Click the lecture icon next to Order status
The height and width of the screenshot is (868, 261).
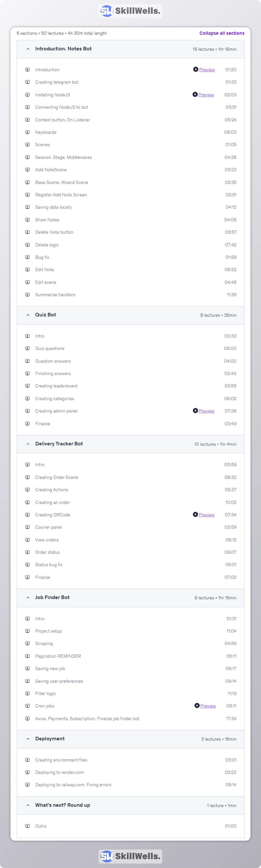tap(28, 552)
